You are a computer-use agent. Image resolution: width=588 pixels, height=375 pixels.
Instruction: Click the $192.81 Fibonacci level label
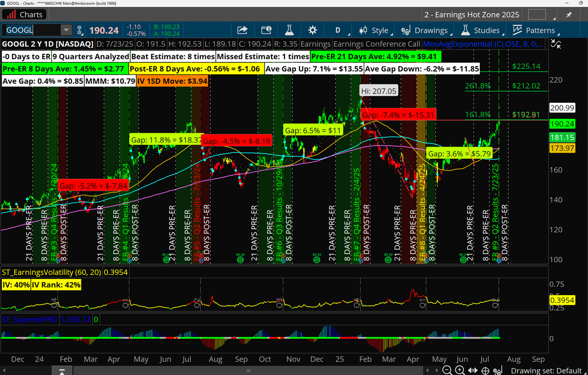pyautogui.click(x=526, y=115)
